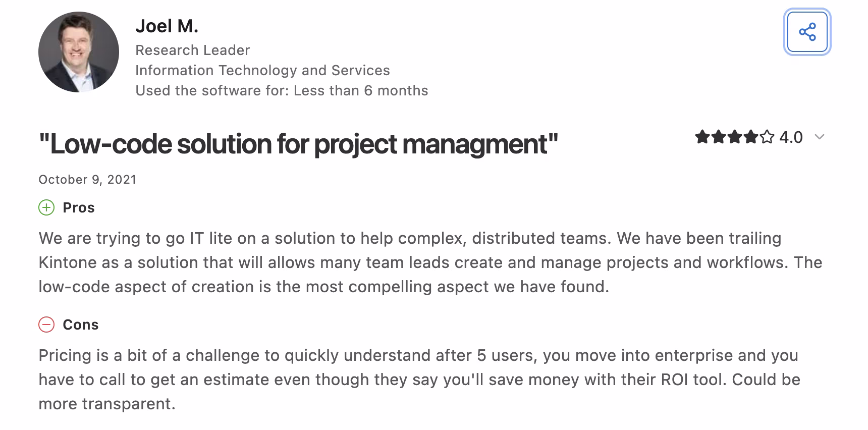Screen dimensions: 868x430
Task: Click the share review icon button
Action: 807,32
